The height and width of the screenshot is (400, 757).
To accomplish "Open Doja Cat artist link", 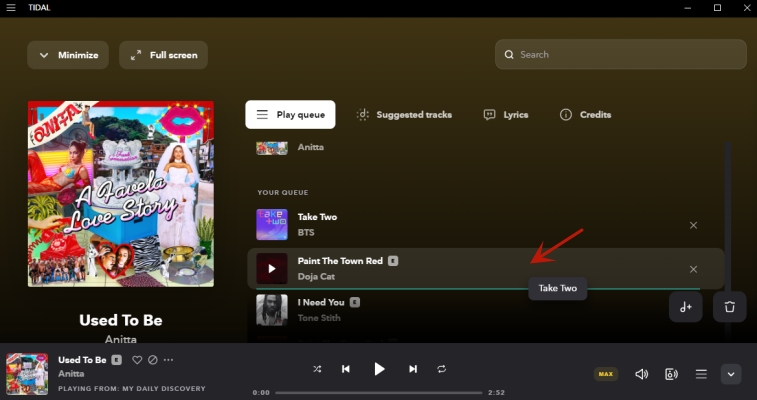I will coord(316,276).
